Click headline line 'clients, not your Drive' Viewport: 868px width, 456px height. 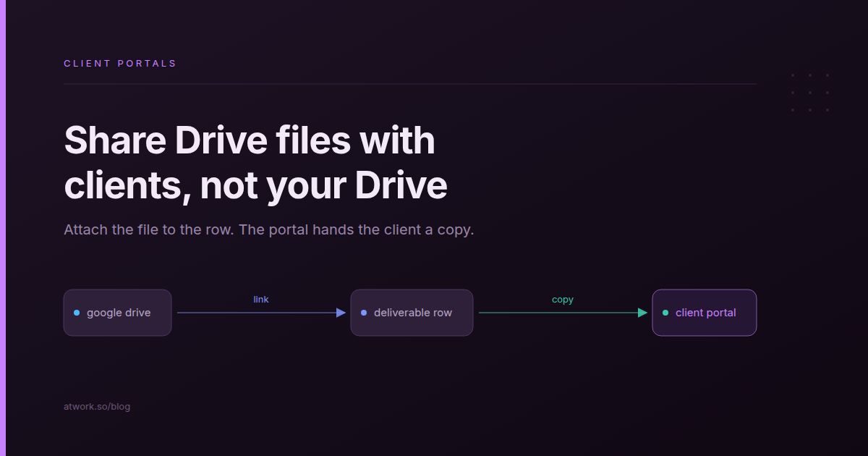(255, 186)
